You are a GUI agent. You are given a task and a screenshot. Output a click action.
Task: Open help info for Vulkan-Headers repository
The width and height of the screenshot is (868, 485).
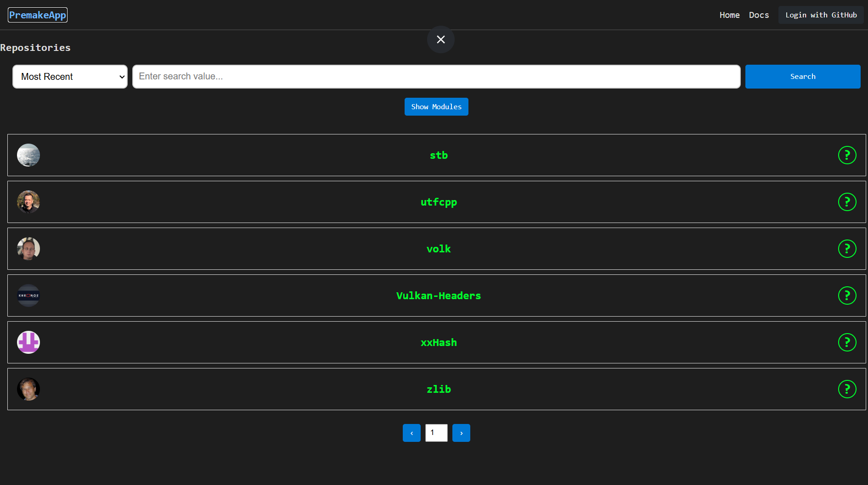[847, 295]
